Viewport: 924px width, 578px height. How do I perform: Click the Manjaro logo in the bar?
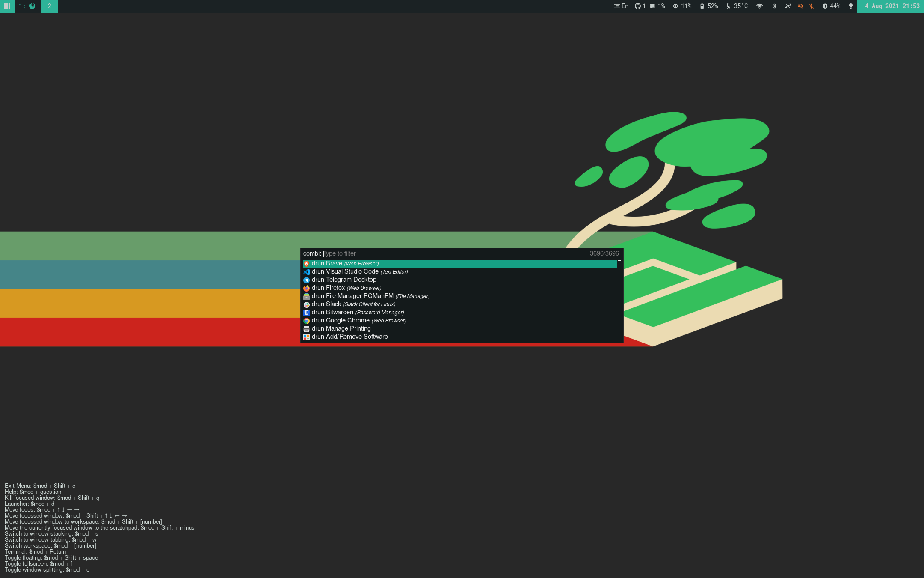coord(7,6)
